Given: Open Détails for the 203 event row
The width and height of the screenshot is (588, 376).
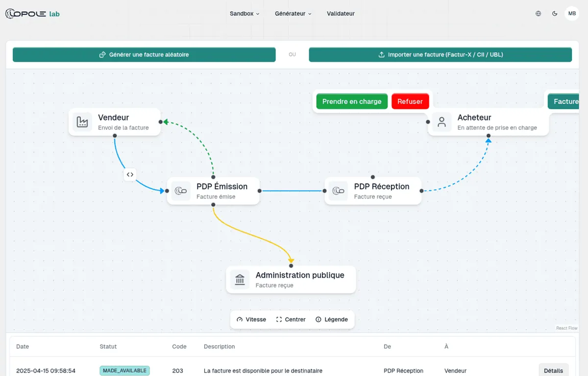Looking at the screenshot, I should 554,370.
